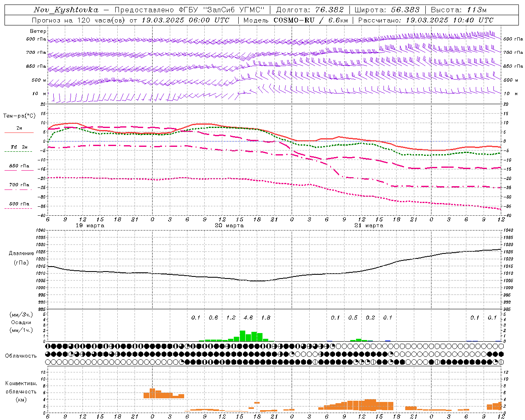Click the longitude value 'Долгота: 76.382'
The width and height of the screenshot is (525, 420).
pos(310,10)
